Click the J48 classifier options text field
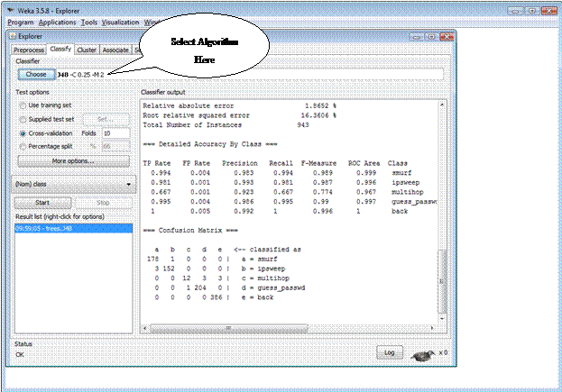Image resolution: width=562 pixels, height=392 pixels. pyautogui.click(x=250, y=75)
